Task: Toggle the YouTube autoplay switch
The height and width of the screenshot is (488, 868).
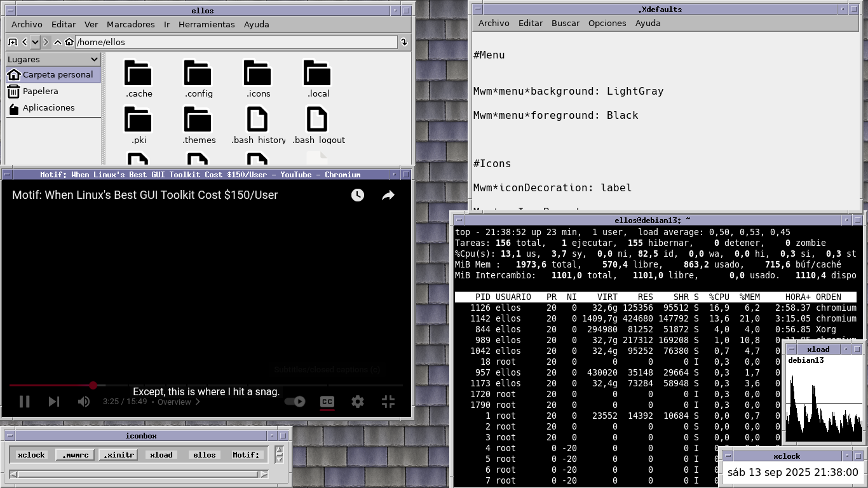Action: click(295, 402)
